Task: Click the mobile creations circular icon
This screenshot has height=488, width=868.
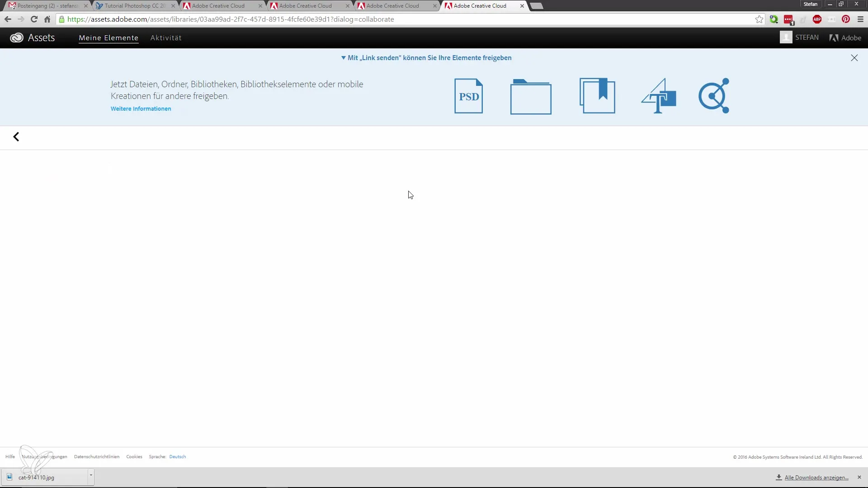Action: 714,96
